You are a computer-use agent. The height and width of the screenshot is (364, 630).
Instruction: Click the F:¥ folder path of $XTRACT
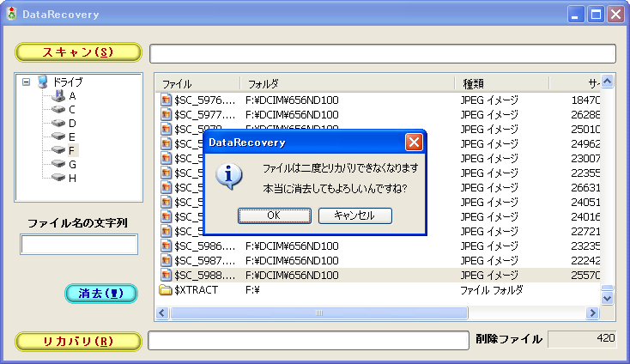pyautogui.click(x=252, y=289)
